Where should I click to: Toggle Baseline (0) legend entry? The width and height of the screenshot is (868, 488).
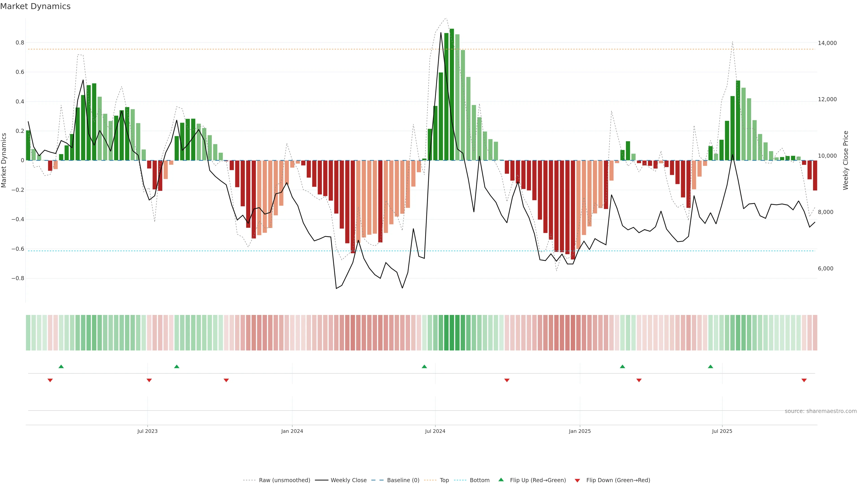coord(403,480)
